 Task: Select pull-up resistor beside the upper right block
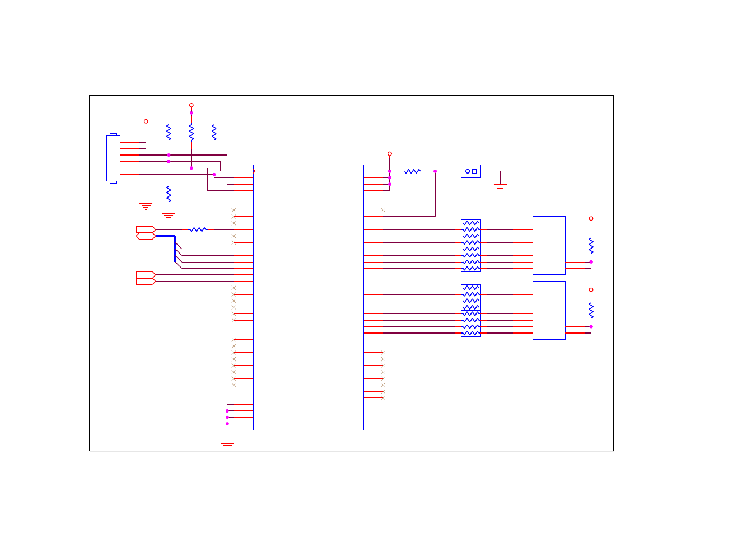[591, 246]
